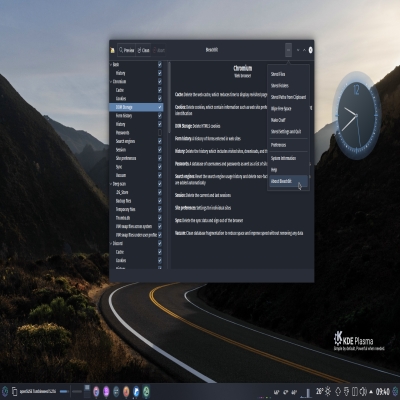Select History row under Chromium
The height and width of the screenshot is (400, 400).
coord(136,124)
